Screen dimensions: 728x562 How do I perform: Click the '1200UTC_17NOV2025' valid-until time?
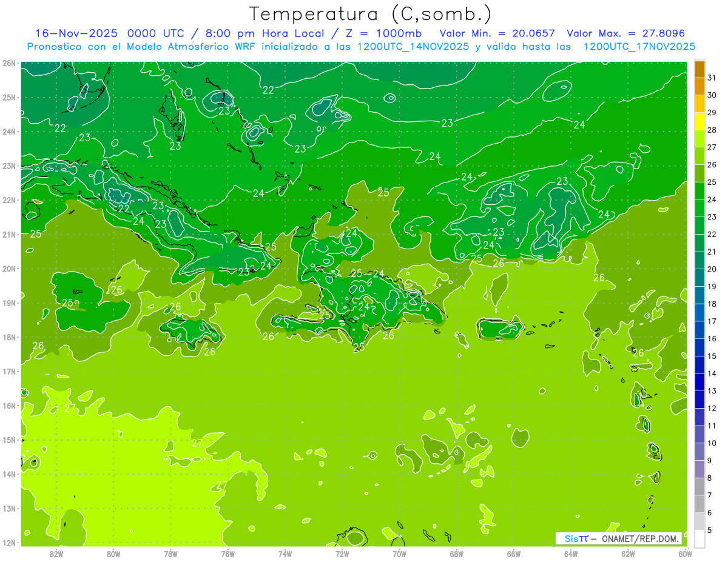(x=639, y=47)
